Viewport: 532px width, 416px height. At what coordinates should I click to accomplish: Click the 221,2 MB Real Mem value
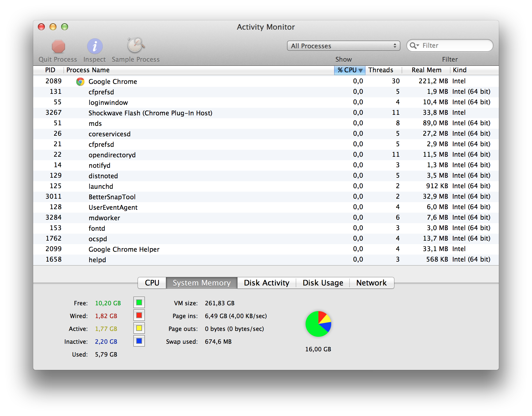pyautogui.click(x=433, y=81)
